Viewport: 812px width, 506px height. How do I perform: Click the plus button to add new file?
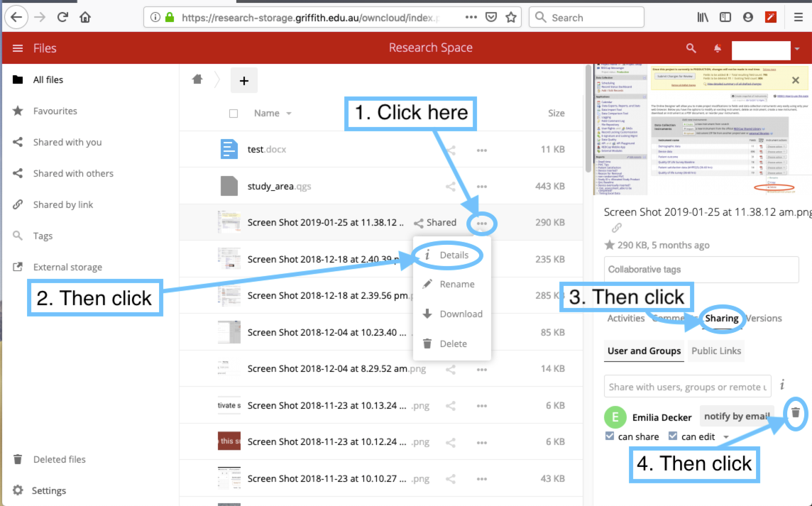[244, 81]
